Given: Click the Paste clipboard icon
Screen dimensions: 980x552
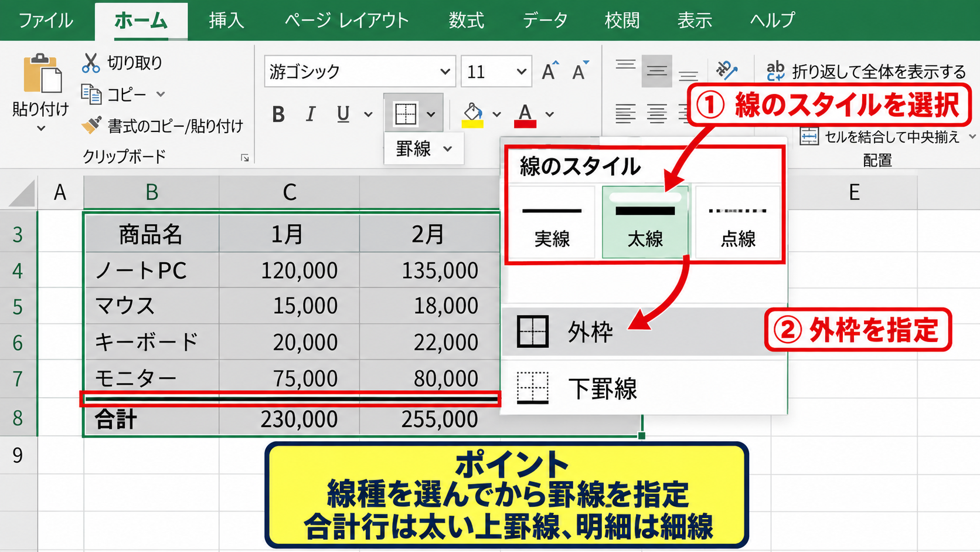Looking at the screenshot, I should pos(42,73).
